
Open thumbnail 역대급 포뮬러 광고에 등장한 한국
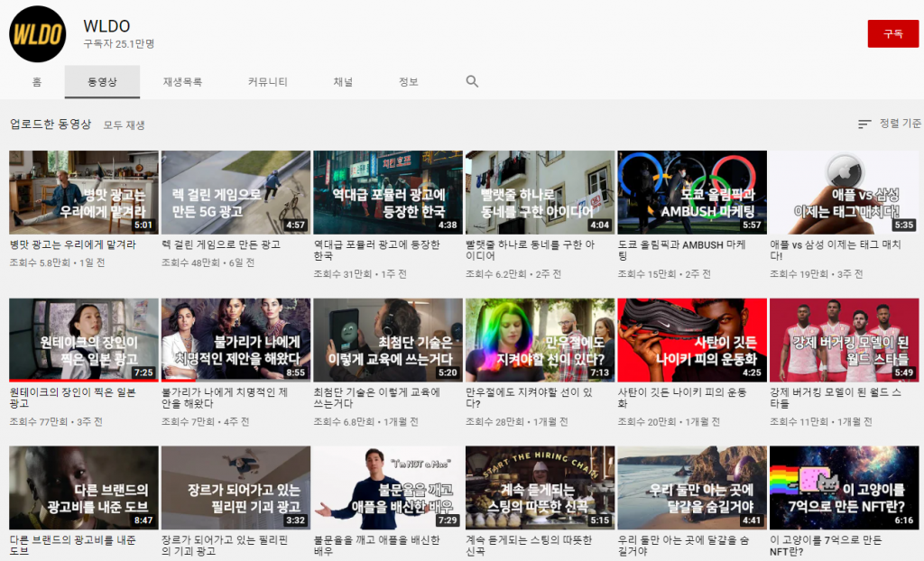[388, 192]
